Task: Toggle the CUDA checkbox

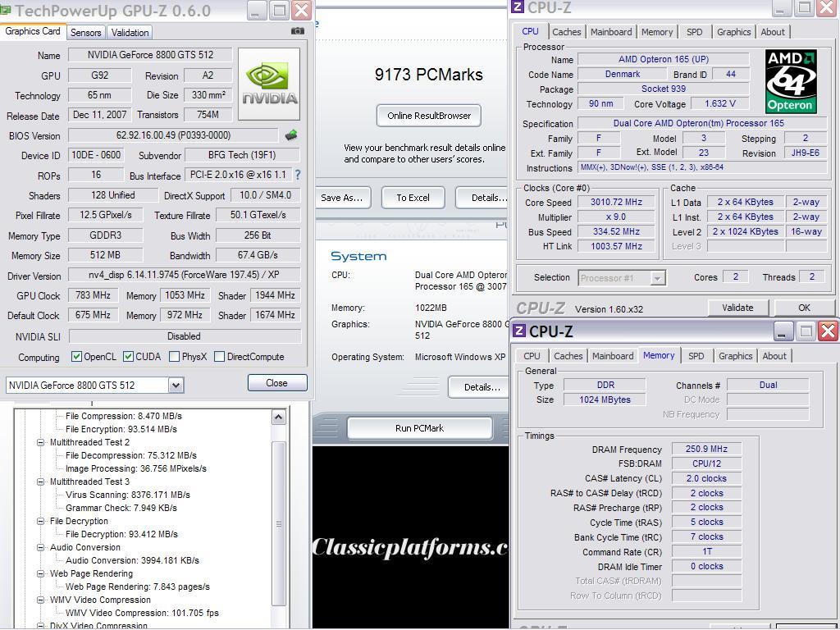Action: pyautogui.click(x=128, y=357)
